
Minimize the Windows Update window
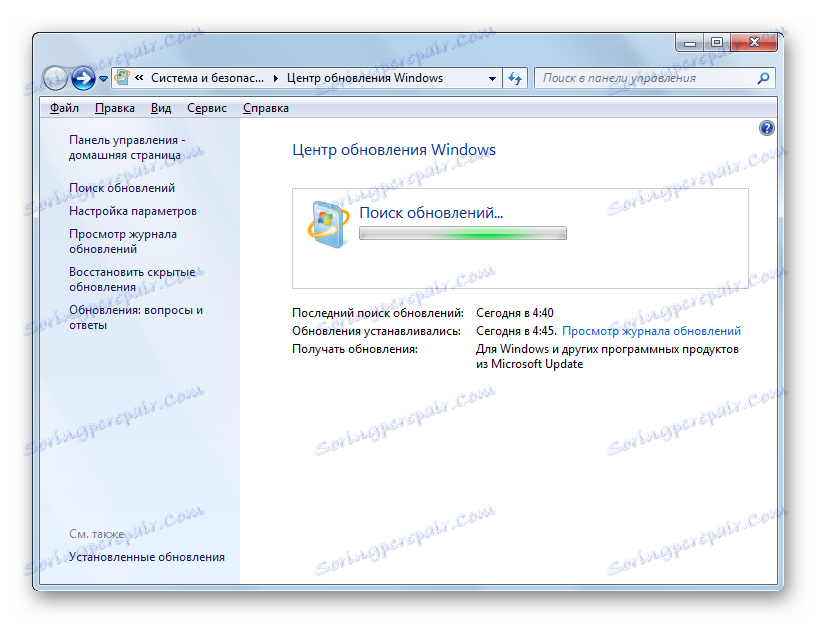690,43
